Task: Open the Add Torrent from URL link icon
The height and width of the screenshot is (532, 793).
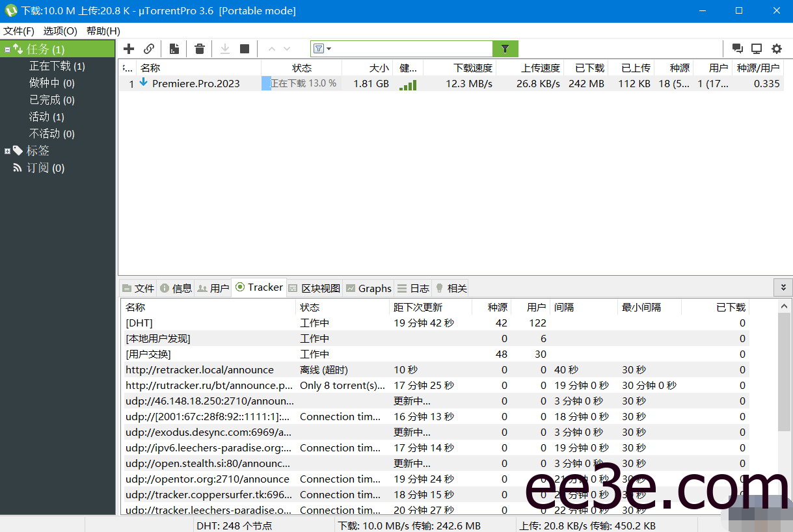Action: tap(149, 49)
